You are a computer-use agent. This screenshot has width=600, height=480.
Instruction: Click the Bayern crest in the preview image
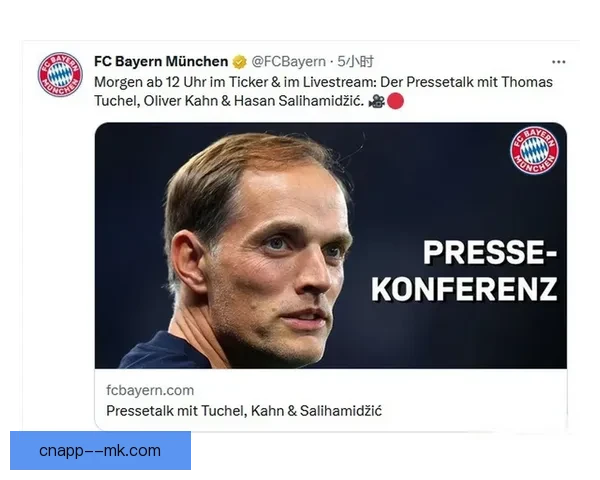534,150
